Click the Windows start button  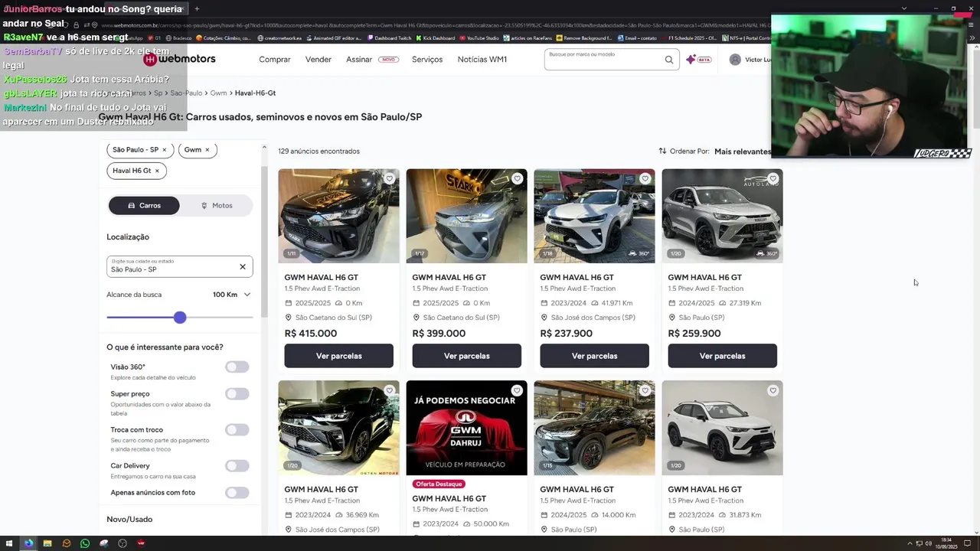tap(9, 543)
